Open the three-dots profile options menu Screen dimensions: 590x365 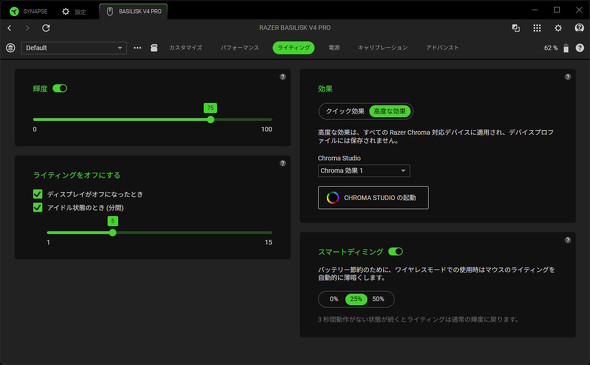click(x=137, y=48)
